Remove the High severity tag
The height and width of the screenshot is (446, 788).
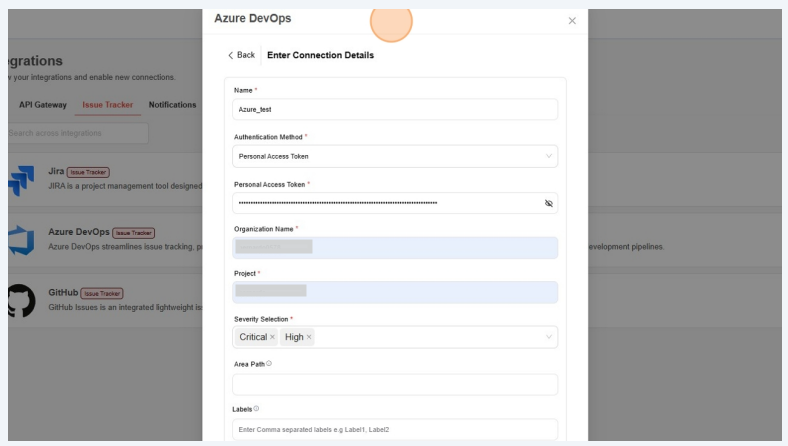[x=309, y=338]
